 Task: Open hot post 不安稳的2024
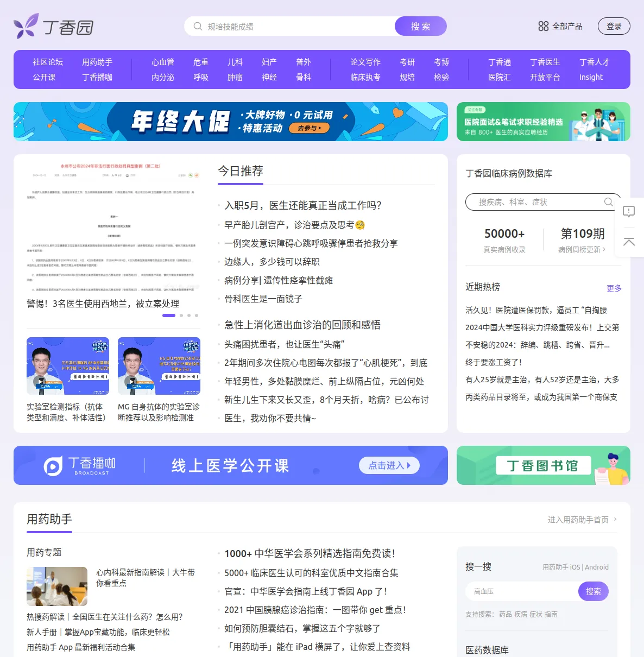[x=538, y=345]
